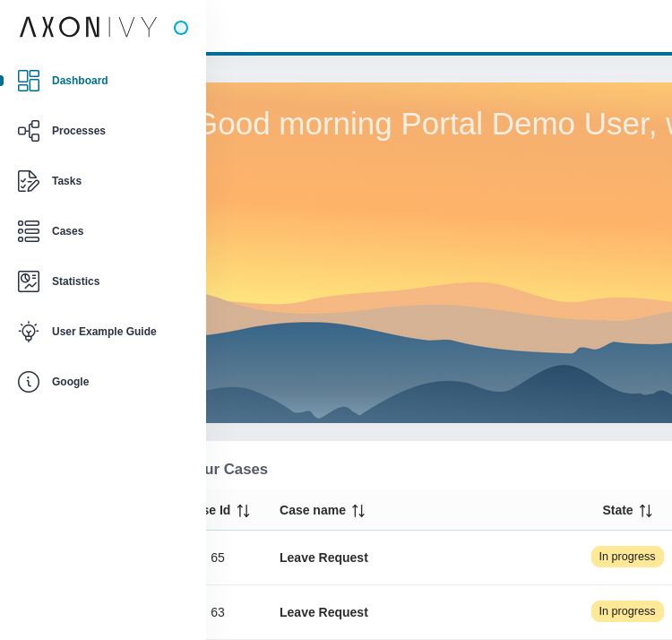Click the Tasks checklist icon

point(29,181)
